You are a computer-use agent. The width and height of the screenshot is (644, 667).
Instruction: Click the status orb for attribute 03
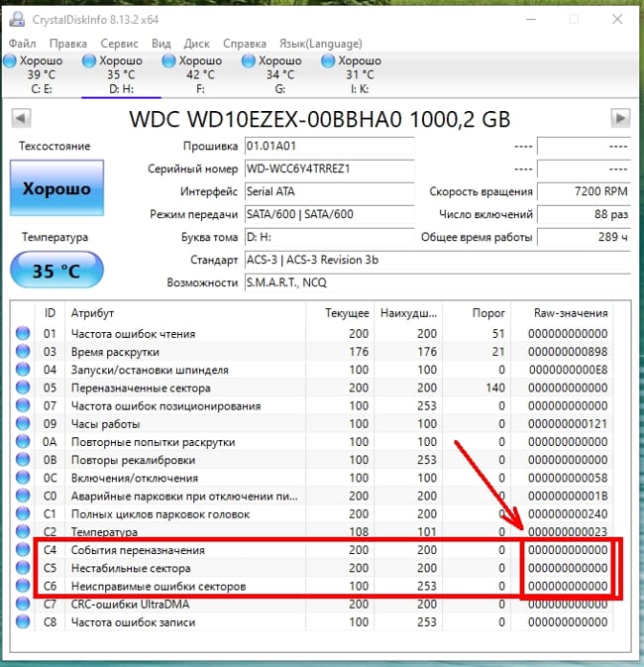coord(23,351)
